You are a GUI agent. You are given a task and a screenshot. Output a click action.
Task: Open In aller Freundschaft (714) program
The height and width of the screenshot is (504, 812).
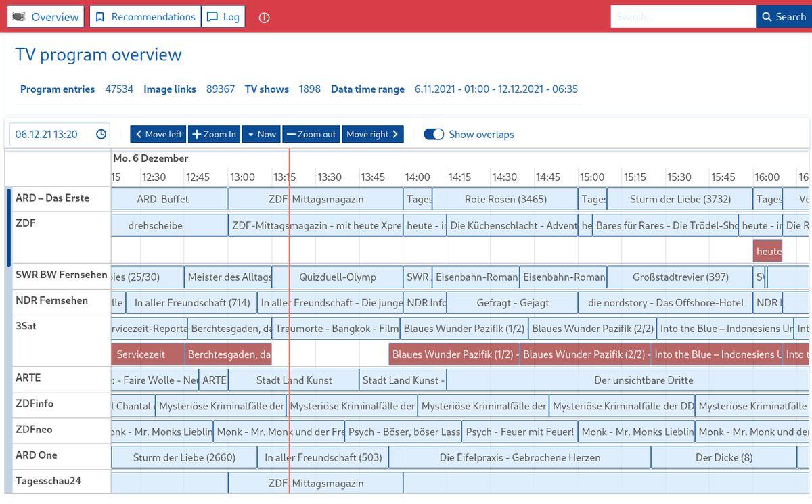192,302
